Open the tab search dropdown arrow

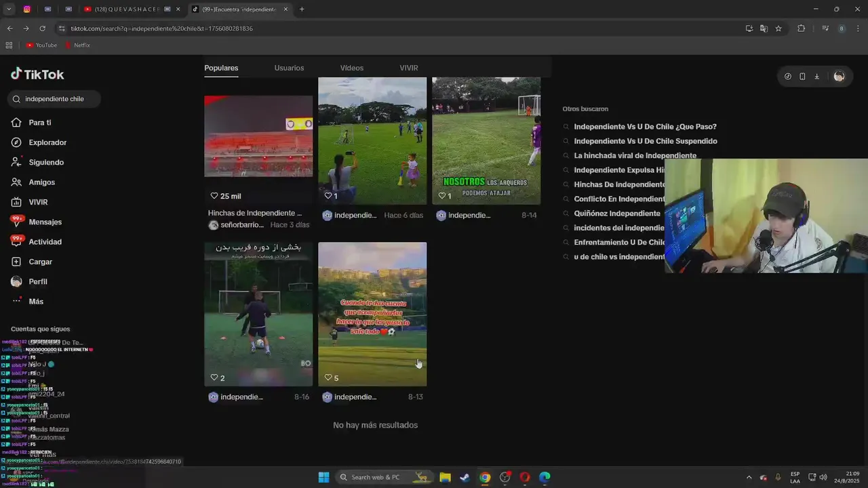point(9,9)
